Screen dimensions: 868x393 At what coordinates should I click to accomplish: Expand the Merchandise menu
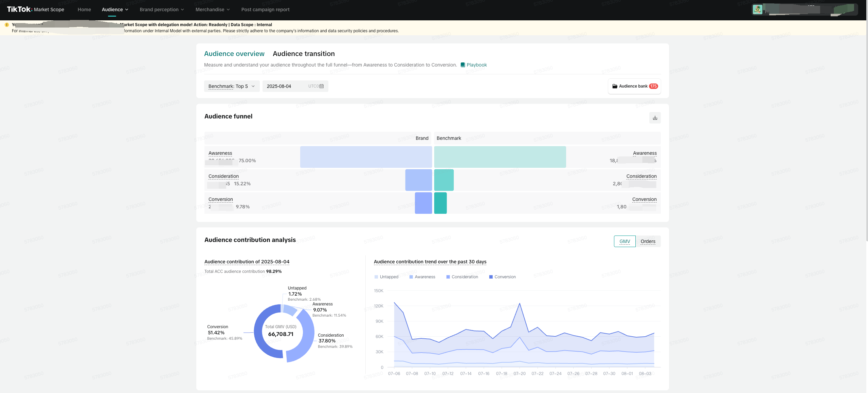tap(213, 10)
